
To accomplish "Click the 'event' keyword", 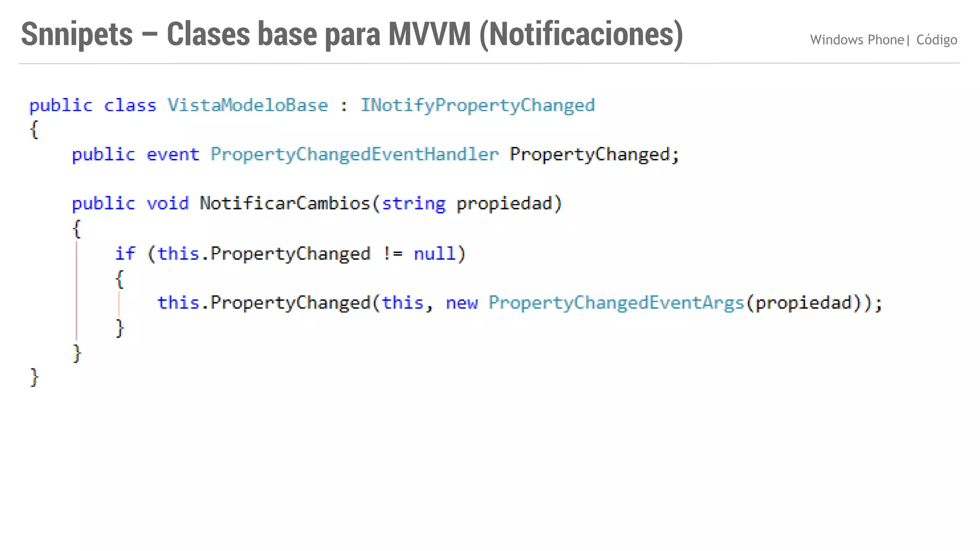I will pyautogui.click(x=173, y=154).
